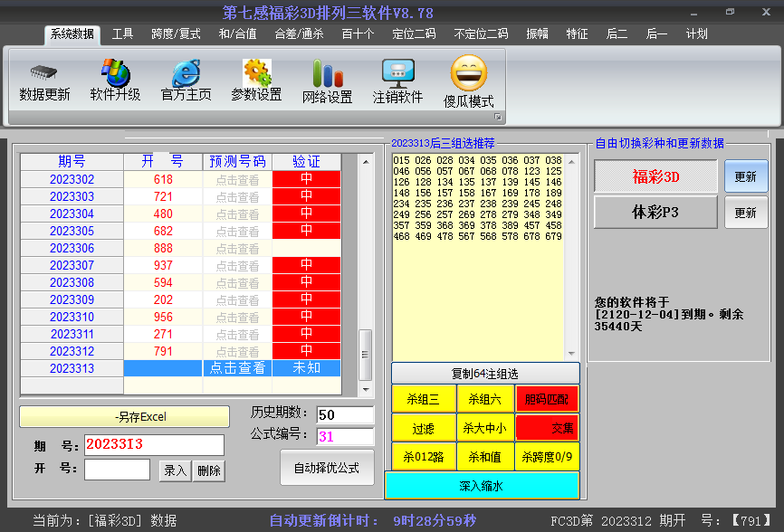Open the 跨度/复式 tab
Viewport: 784px width, 532px height.
pyautogui.click(x=176, y=34)
